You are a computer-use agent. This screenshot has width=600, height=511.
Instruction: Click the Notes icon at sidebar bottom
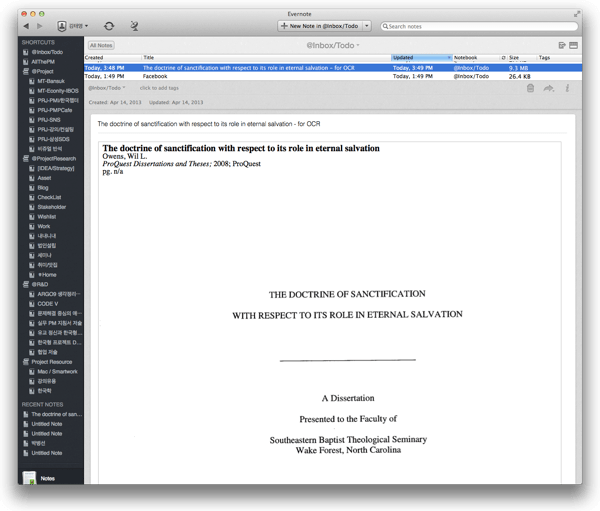click(x=31, y=481)
